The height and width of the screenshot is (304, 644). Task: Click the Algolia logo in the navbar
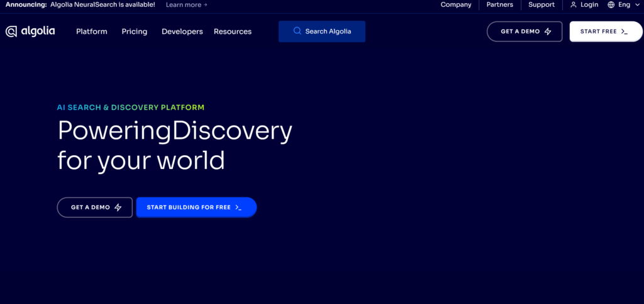click(x=30, y=31)
